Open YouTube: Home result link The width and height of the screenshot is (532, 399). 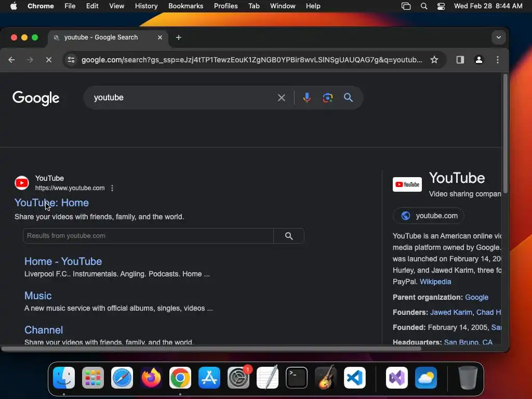51,203
